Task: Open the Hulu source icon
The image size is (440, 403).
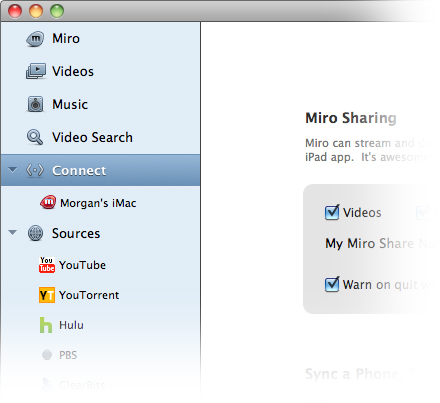Action: [46, 325]
